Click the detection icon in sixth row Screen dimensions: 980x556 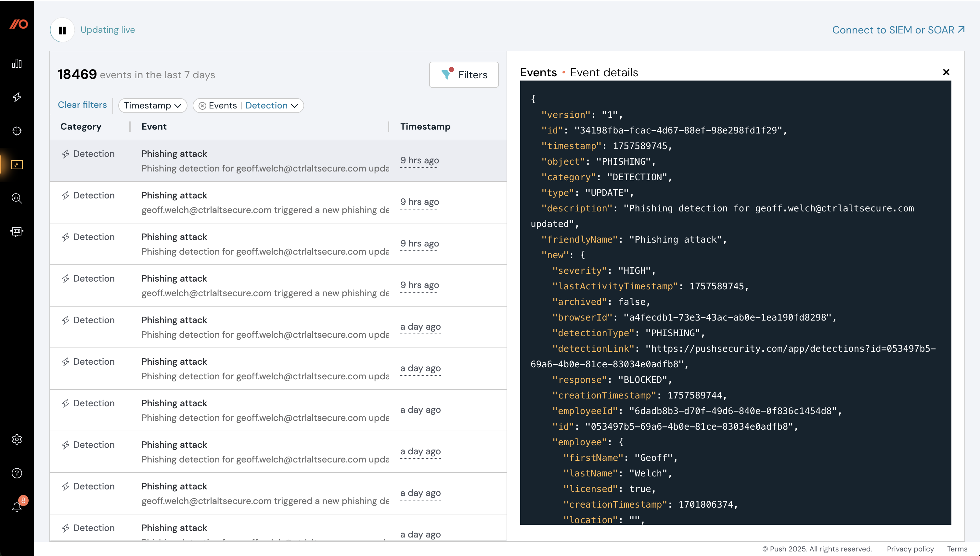[66, 362]
